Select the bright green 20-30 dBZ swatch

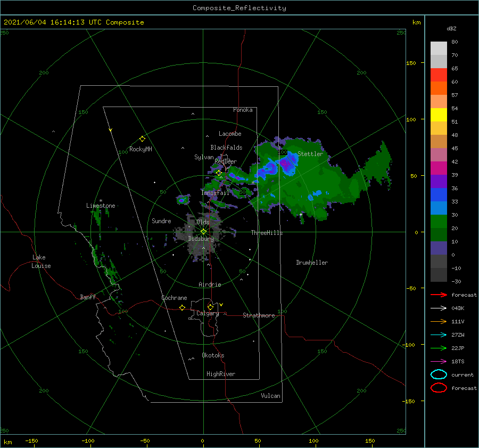point(439,221)
